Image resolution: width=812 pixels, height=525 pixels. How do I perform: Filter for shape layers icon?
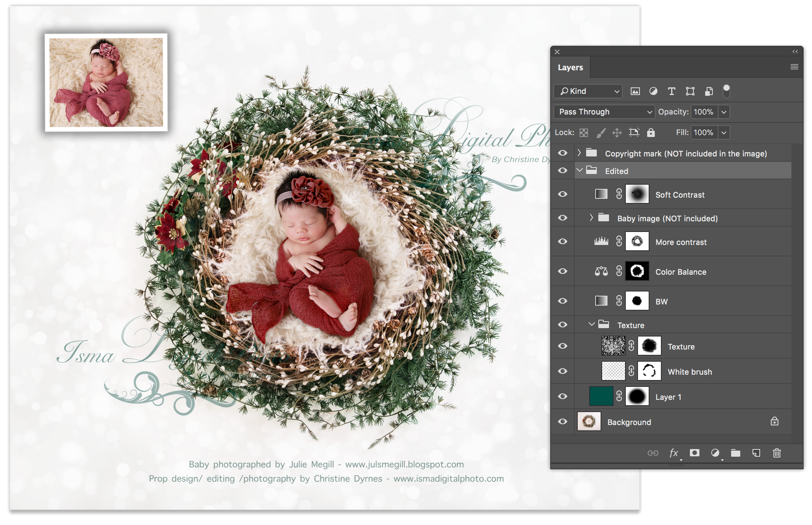coord(690,91)
